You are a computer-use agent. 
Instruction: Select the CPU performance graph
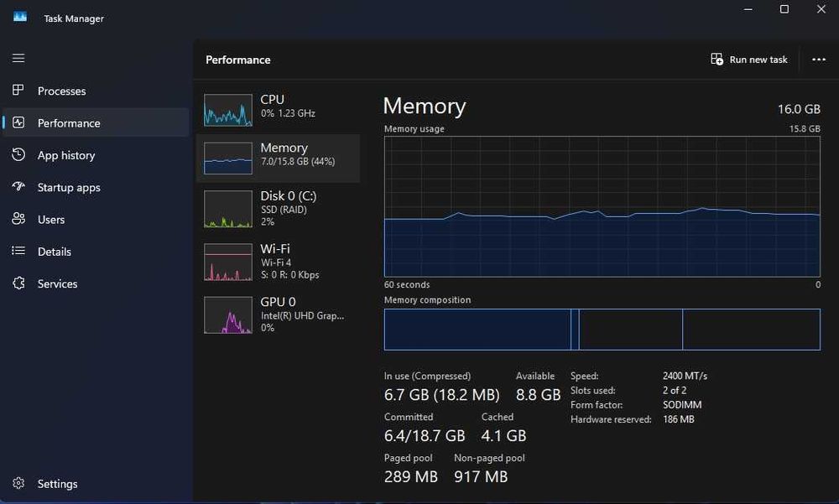228,110
